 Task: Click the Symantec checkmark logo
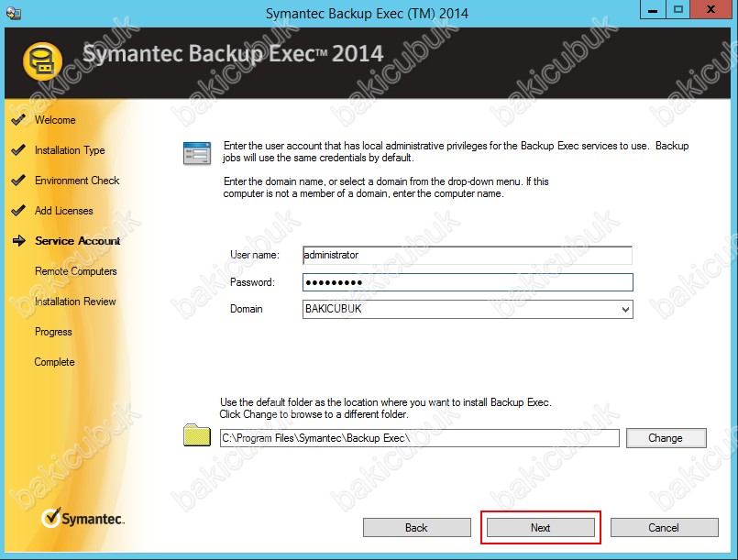pyautogui.click(x=83, y=518)
